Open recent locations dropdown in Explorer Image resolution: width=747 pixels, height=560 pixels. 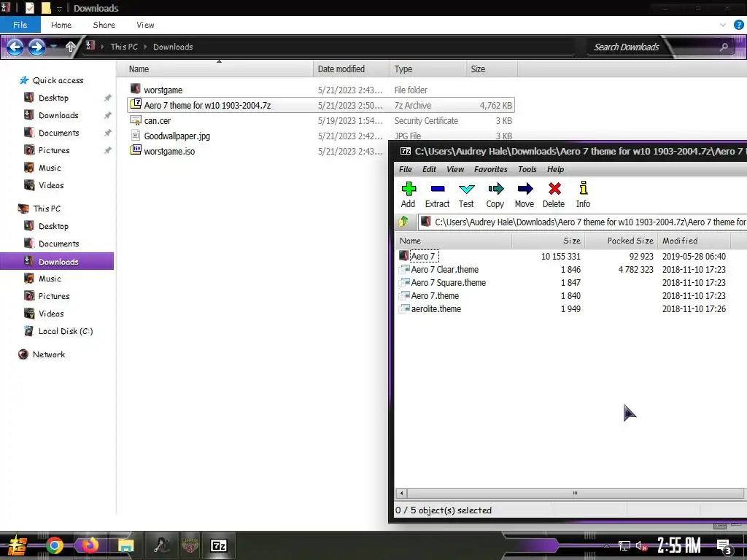click(54, 46)
